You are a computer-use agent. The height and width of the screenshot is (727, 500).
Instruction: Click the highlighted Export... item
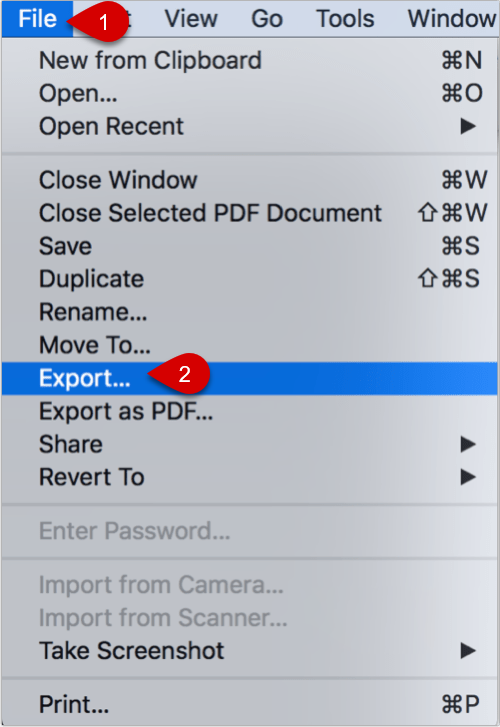tap(250, 378)
